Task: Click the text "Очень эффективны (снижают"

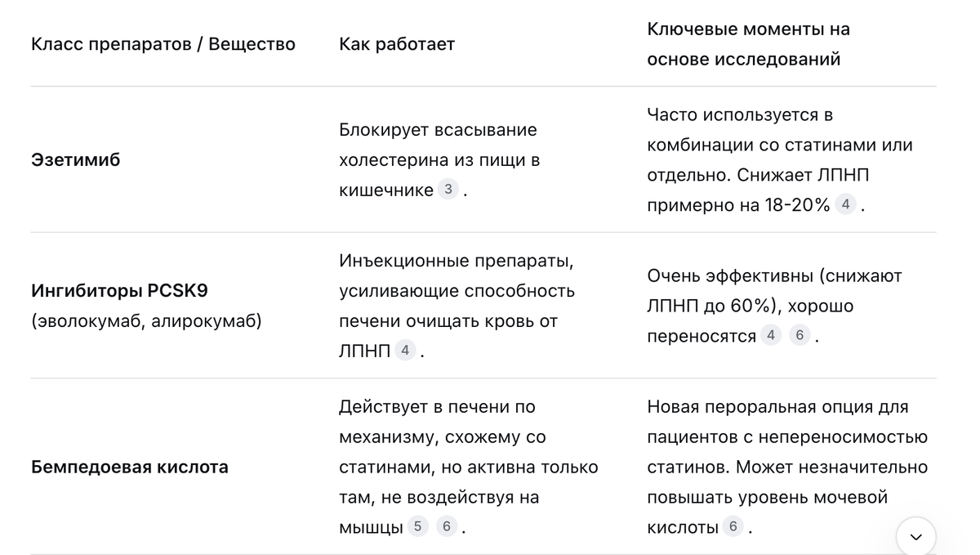Action: (x=774, y=275)
